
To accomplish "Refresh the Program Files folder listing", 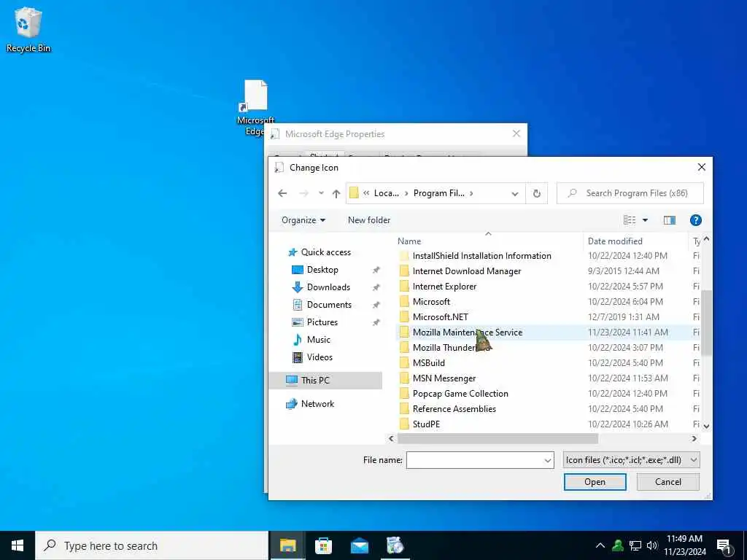I will point(536,193).
